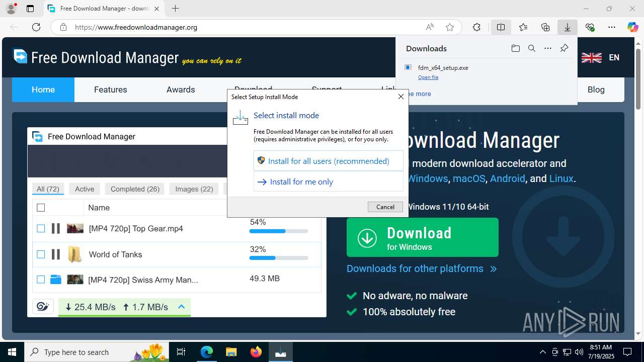The image size is (644, 362).
Task: Open a new browser tab
Action: (x=175, y=9)
